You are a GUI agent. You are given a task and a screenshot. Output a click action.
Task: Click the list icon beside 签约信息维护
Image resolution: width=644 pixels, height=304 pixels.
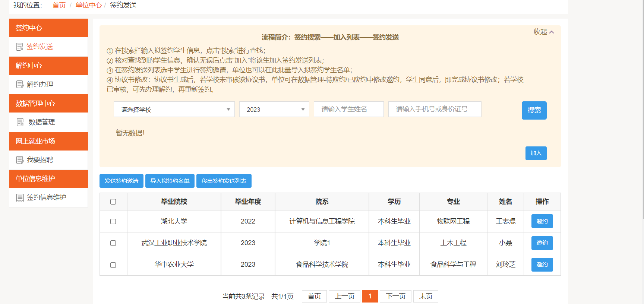(x=20, y=197)
